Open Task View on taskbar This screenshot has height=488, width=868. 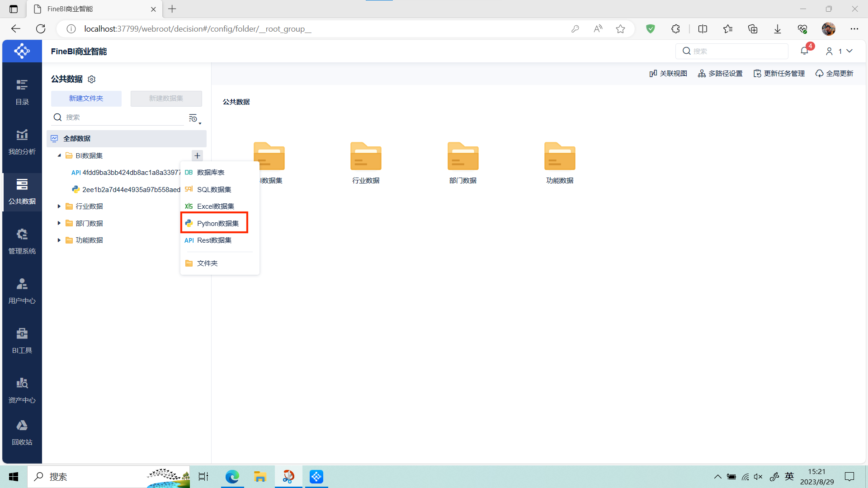pos(203,477)
